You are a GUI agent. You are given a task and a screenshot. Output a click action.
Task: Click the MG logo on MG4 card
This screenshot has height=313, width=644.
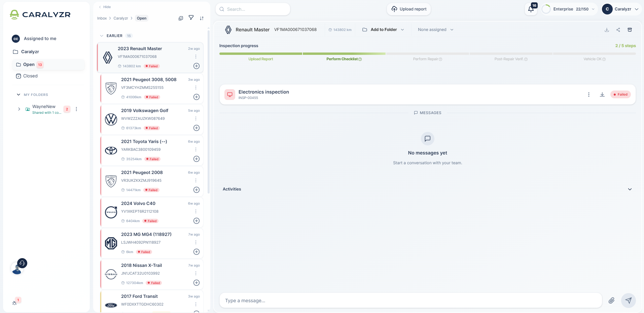[x=111, y=243]
